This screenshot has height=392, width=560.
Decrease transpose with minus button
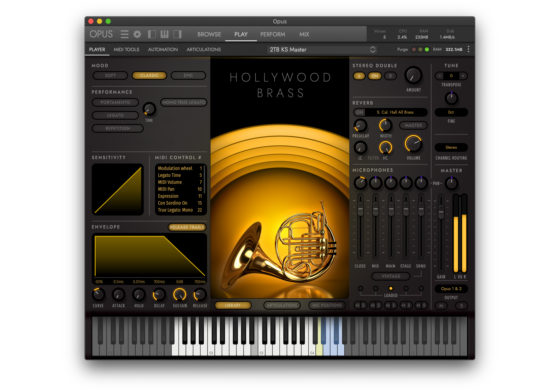[439, 76]
